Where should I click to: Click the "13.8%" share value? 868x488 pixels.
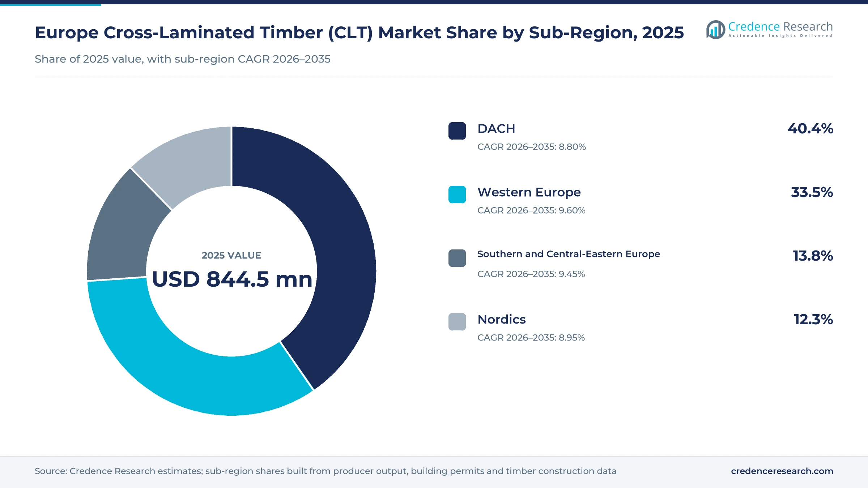coord(813,256)
